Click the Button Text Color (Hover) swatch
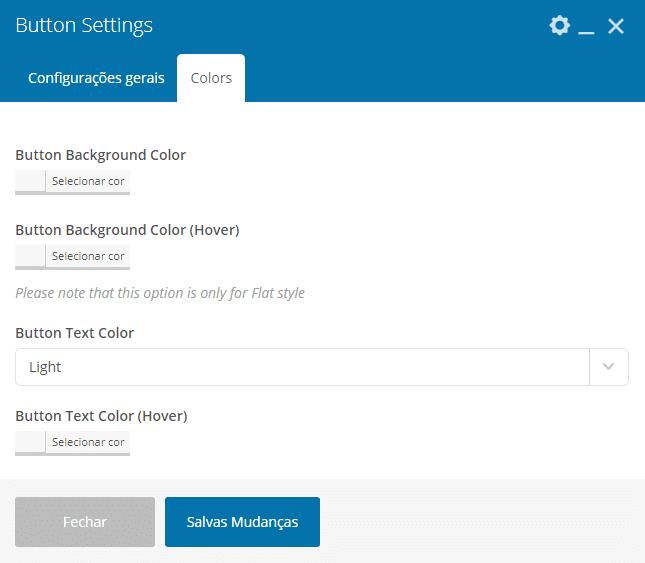Viewport: 645px width, 563px height. [30, 442]
